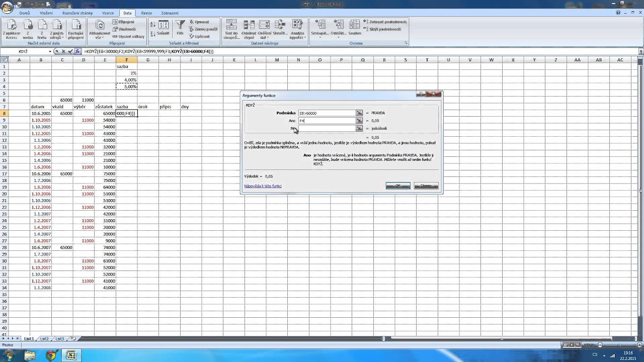Click the Souhrn subtotal icon
Viewport: 644px width, 362px height.
tap(355, 28)
